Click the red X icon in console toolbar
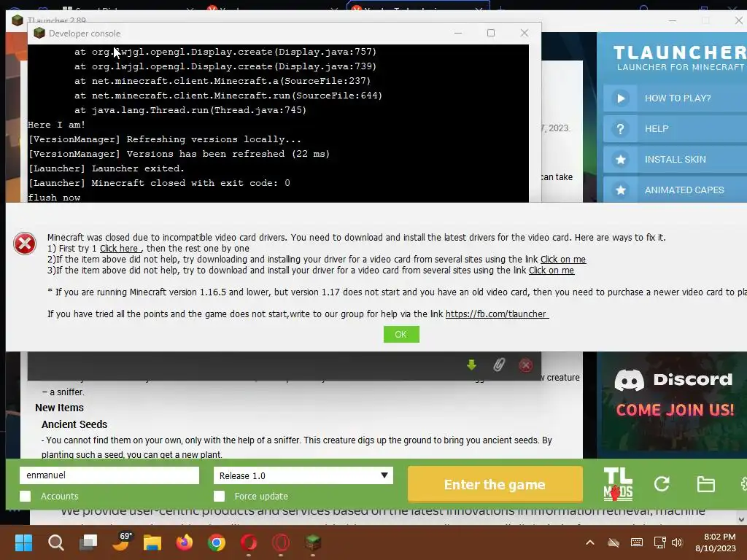The height and width of the screenshot is (560, 747). (x=525, y=365)
